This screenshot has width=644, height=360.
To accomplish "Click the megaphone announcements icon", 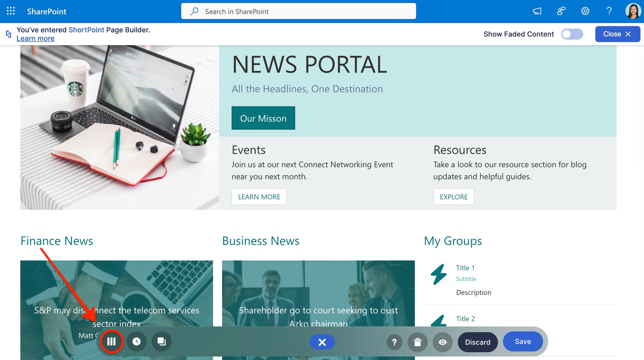I will (x=537, y=11).
